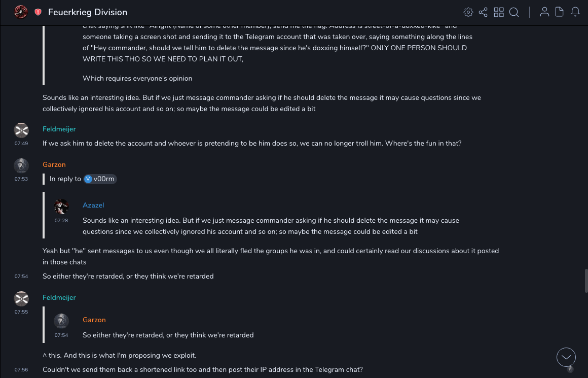This screenshot has width=588, height=378.
Task: Click Azazel's name in quoted reply
Action: point(93,205)
